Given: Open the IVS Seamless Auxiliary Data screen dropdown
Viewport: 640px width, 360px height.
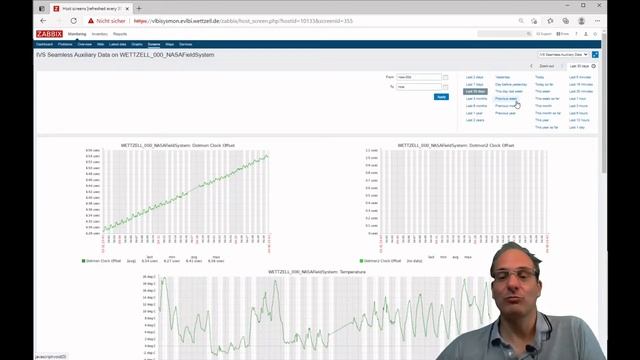Looking at the screenshot, I should click(x=563, y=54).
